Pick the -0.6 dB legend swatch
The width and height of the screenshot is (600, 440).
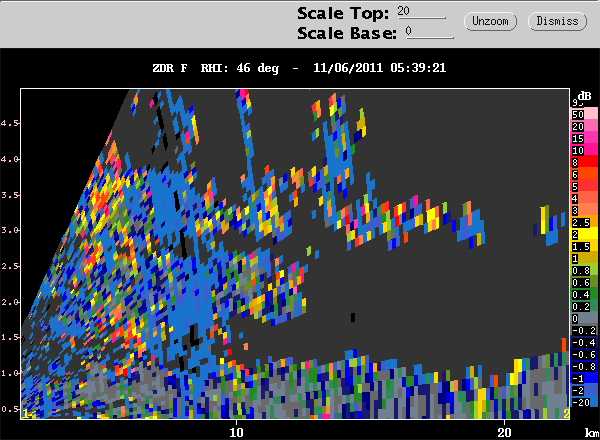584,355
